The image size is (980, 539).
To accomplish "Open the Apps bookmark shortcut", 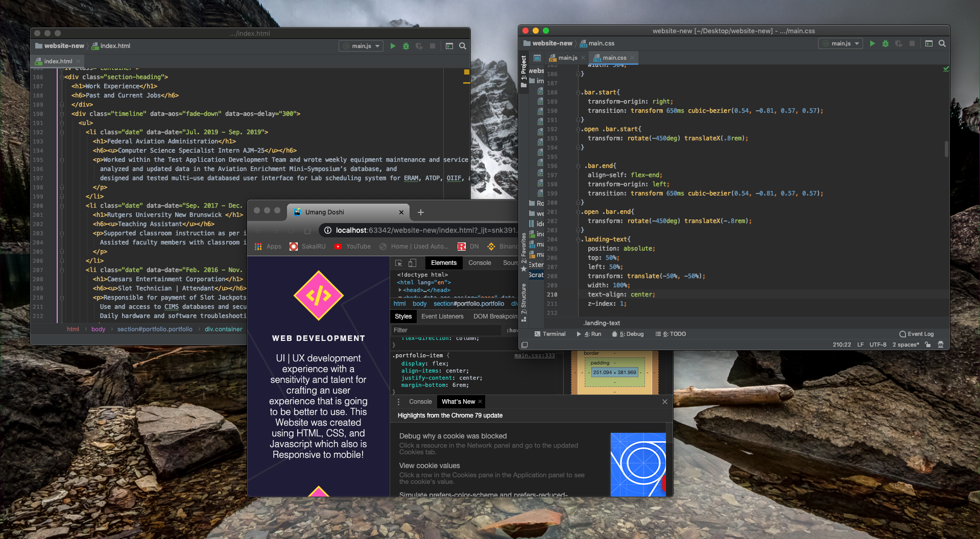I will 268,247.
